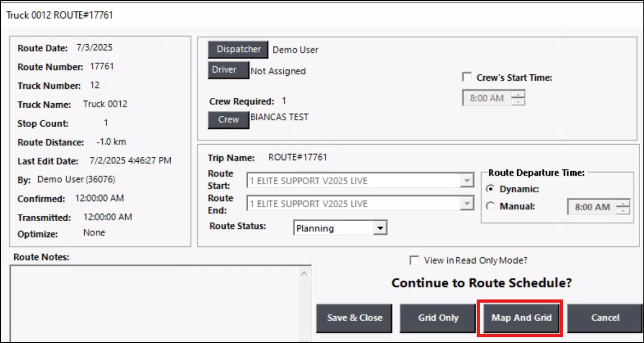Click inside the Route Notes text area
The width and height of the screenshot is (644, 343).
pos(159,300)
